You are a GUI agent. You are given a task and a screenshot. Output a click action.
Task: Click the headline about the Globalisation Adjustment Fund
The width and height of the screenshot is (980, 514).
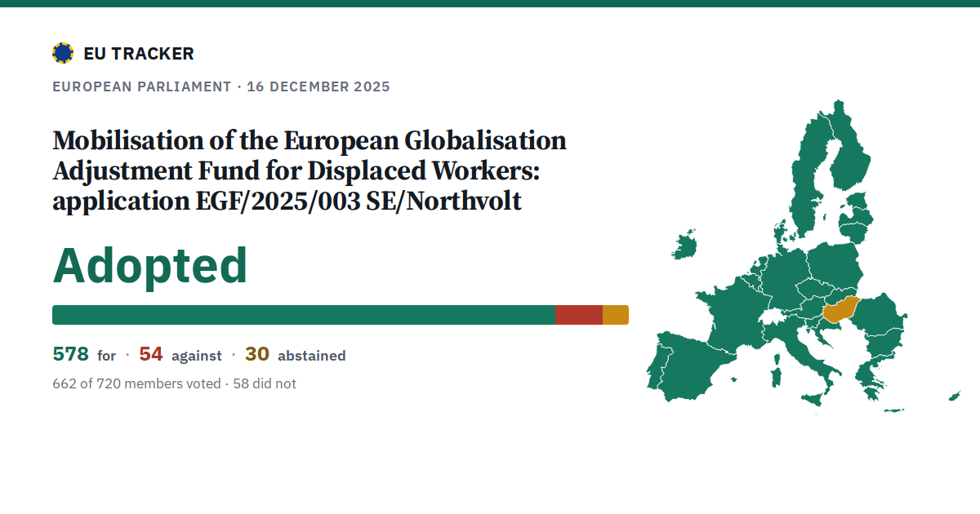click(310, 171)
